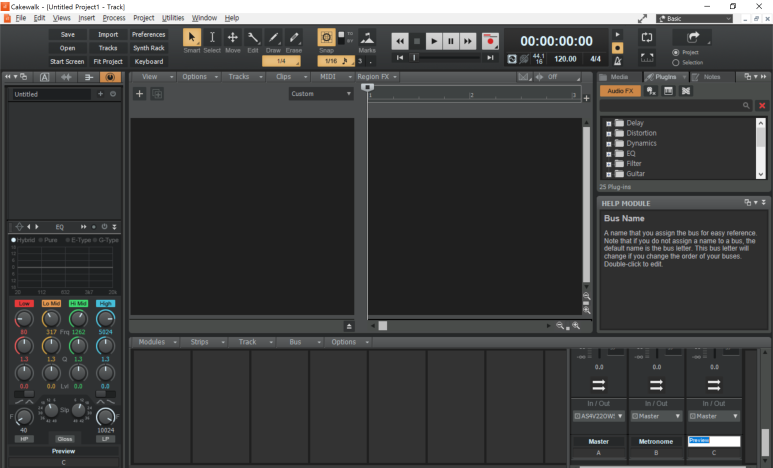Click the Low band frequency knob

pos(24,319)
